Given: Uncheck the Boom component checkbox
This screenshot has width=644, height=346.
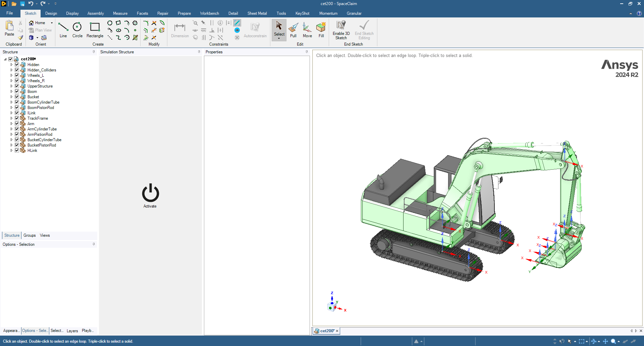Looking at the screenshot, I should pos(17,92).
